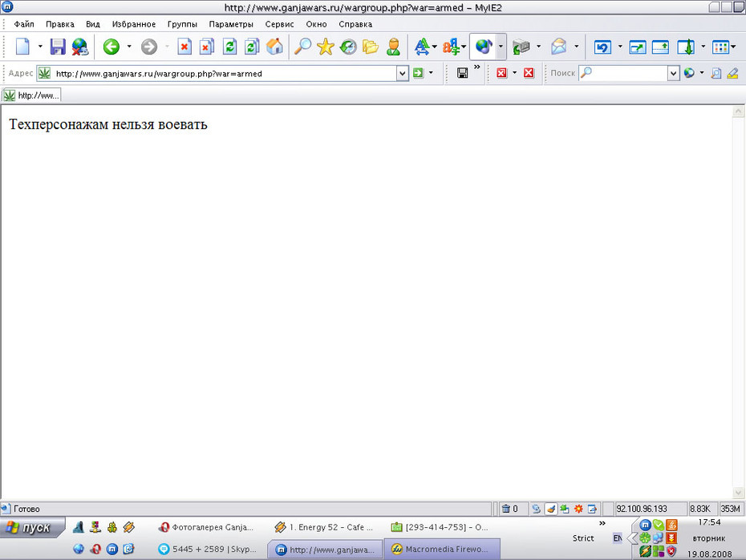This screenshot has height=560, width=746.
Task: Select the http://ww... page tab
Action: point(31,95)
